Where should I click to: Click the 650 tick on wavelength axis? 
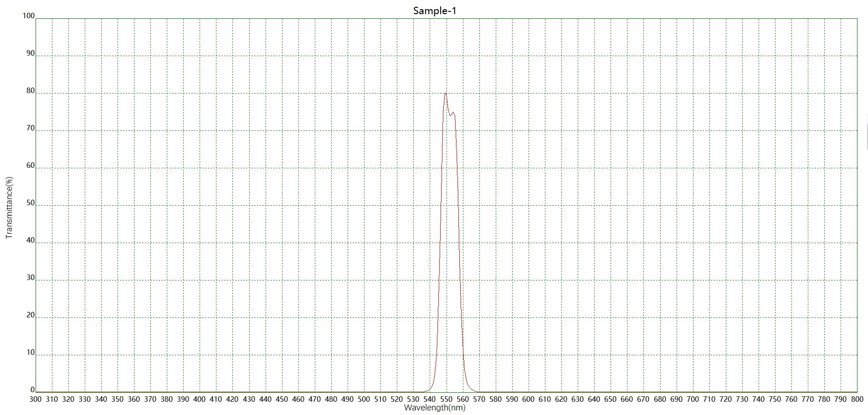[611, 399]
